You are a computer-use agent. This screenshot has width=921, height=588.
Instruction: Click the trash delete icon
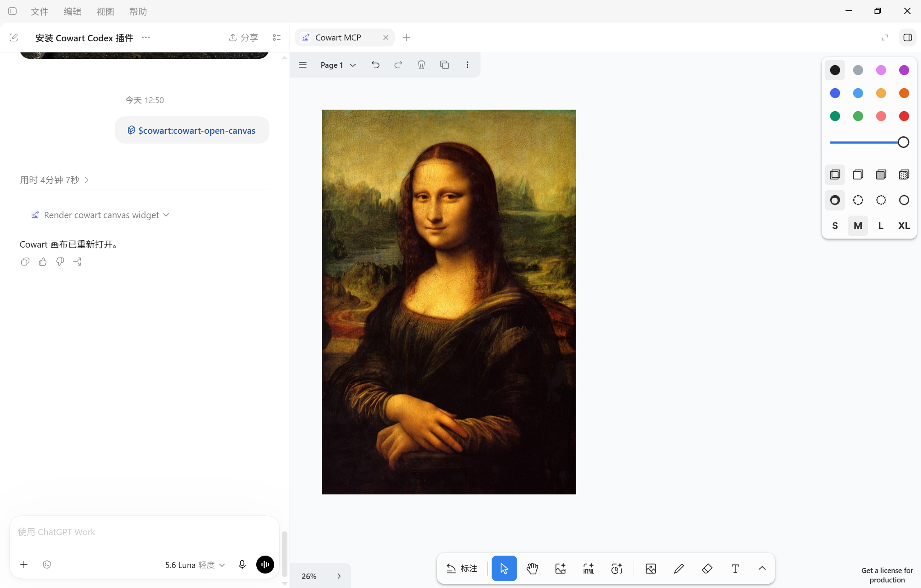point(421,65)
